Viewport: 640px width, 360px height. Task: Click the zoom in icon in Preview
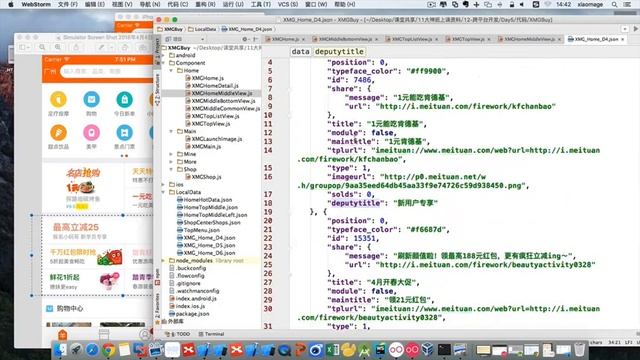pos(58,48)
